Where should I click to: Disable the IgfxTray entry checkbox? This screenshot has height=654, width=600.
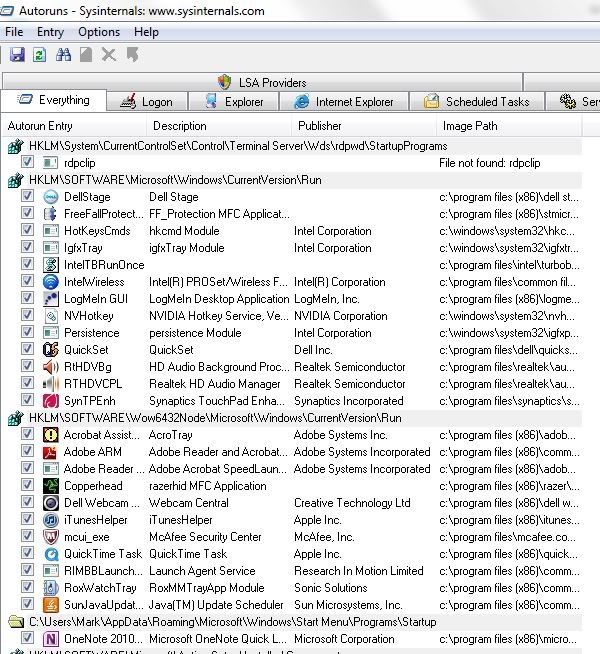(28, 247)
